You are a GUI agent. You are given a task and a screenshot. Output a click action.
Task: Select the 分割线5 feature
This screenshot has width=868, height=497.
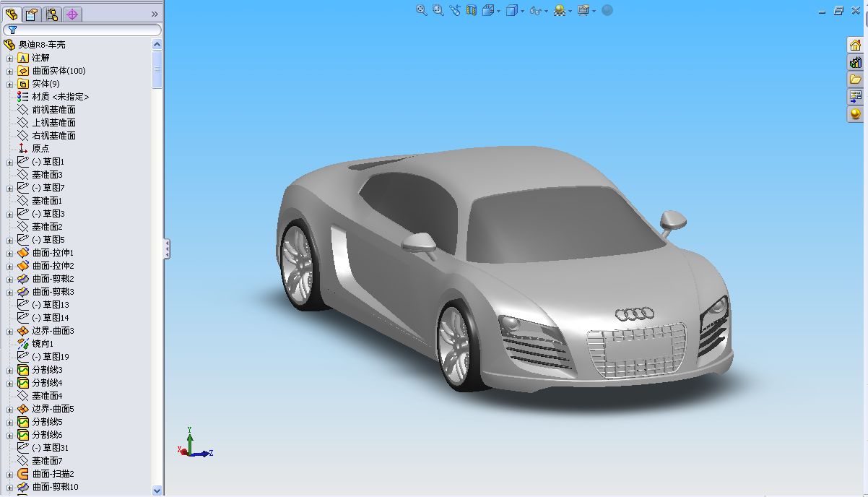pos(47,422)
